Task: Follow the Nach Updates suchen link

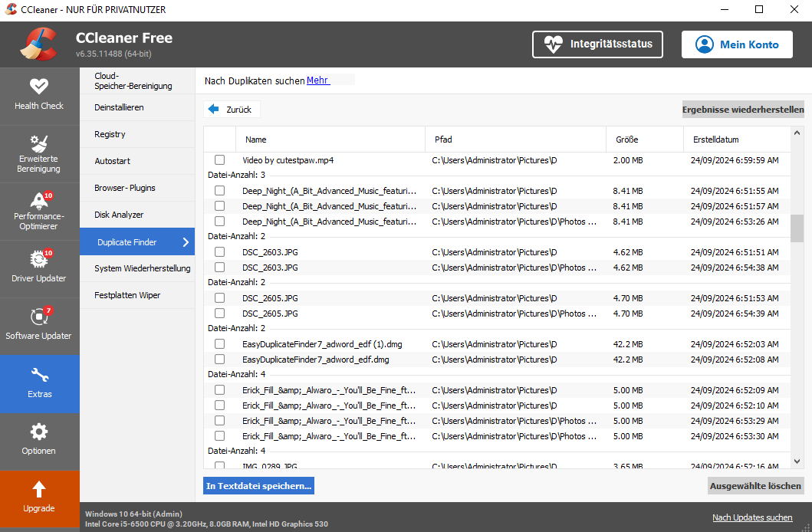Action: point(751,517)
